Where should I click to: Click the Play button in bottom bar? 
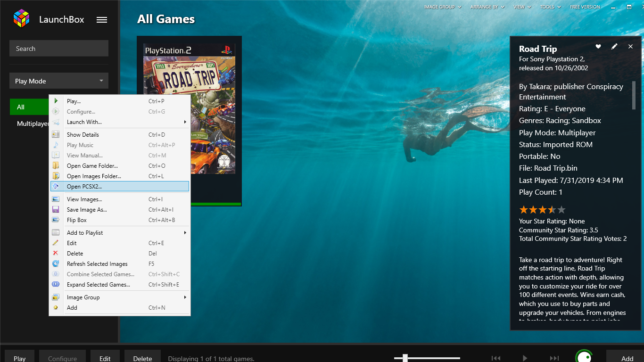pos(19,356)
